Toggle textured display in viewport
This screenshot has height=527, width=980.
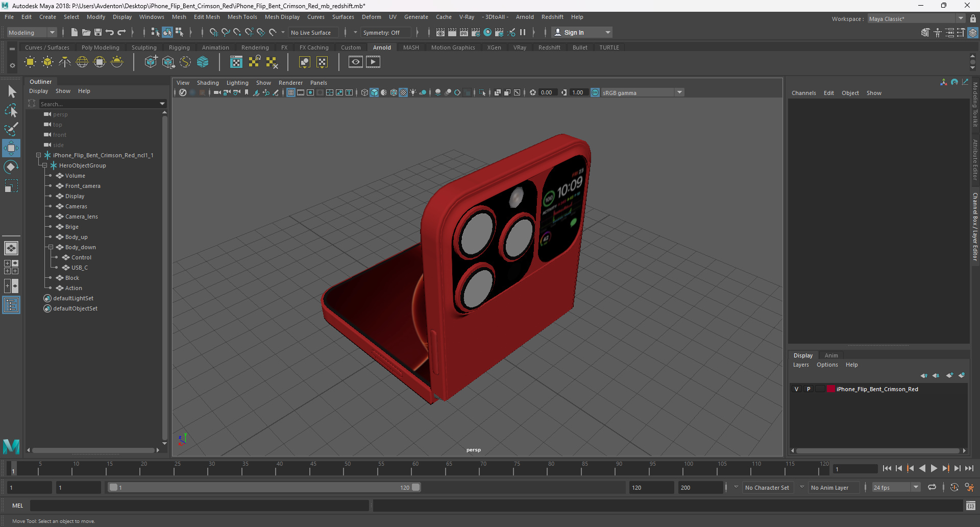[x=403, y=92]
